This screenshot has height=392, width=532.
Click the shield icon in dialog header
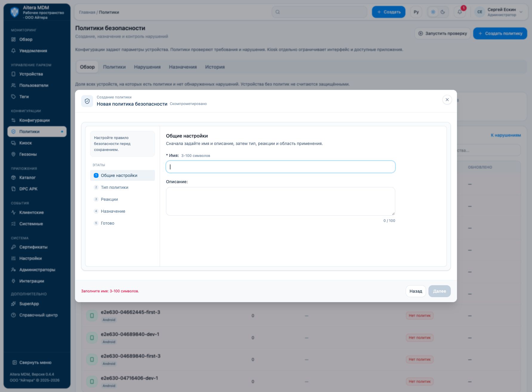point(87,101)
